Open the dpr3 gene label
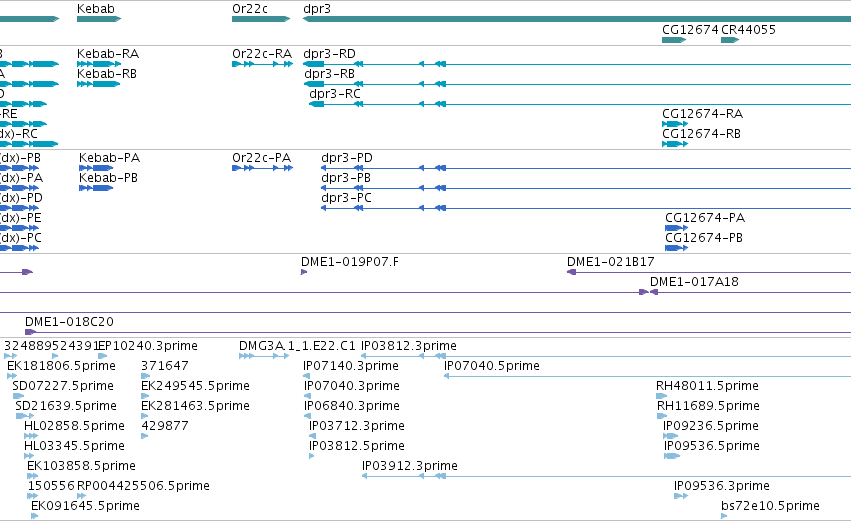 [x=317, y=9]
